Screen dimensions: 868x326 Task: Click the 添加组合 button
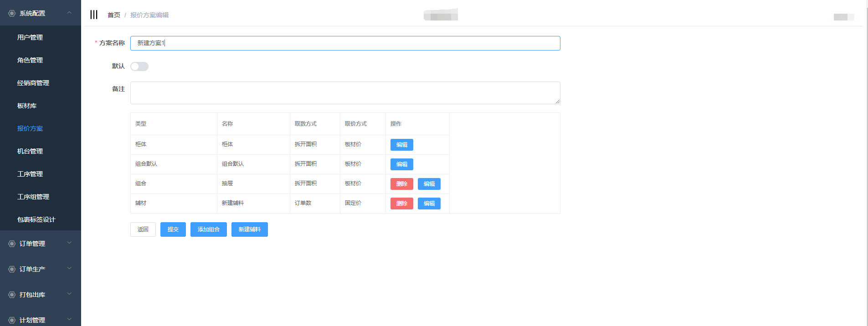pyautogui.click(x=208, y=229)
